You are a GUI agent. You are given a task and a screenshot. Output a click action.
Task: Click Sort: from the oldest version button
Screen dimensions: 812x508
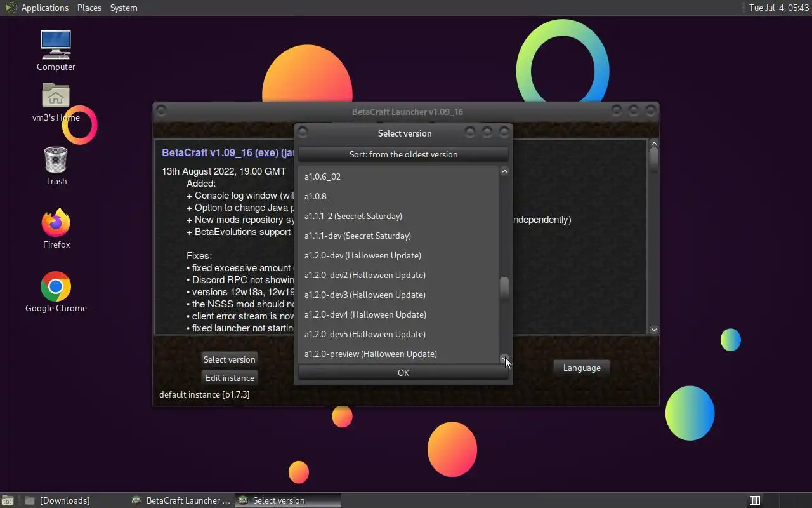[x=403, y=154]
